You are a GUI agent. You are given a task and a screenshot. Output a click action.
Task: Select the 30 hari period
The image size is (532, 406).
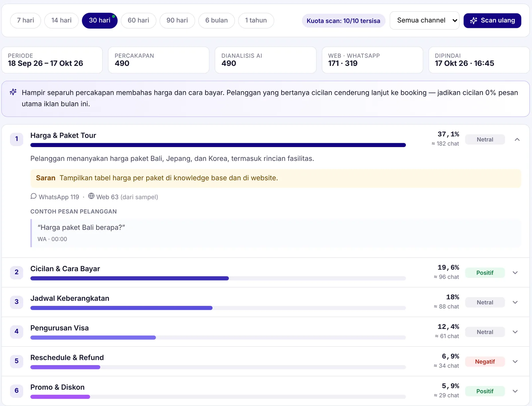pyautogui.click(x=100, y=20)
